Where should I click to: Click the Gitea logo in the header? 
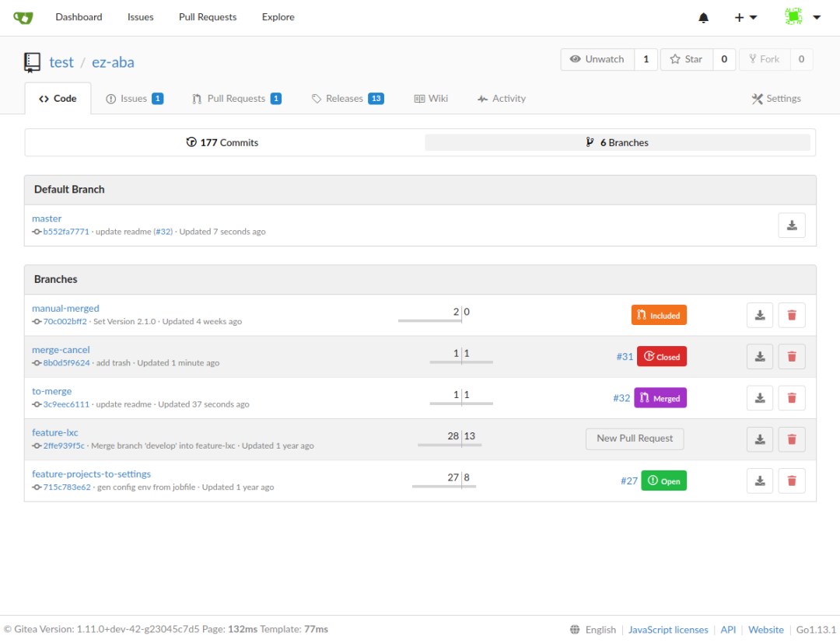pyautogui.click(x=23, y=16)
